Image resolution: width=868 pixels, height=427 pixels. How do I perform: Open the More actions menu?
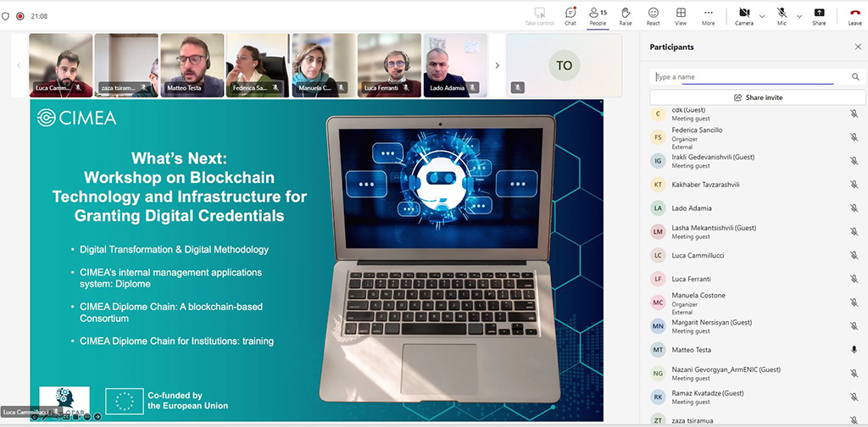pyautogui.click(x=708, y=15)
